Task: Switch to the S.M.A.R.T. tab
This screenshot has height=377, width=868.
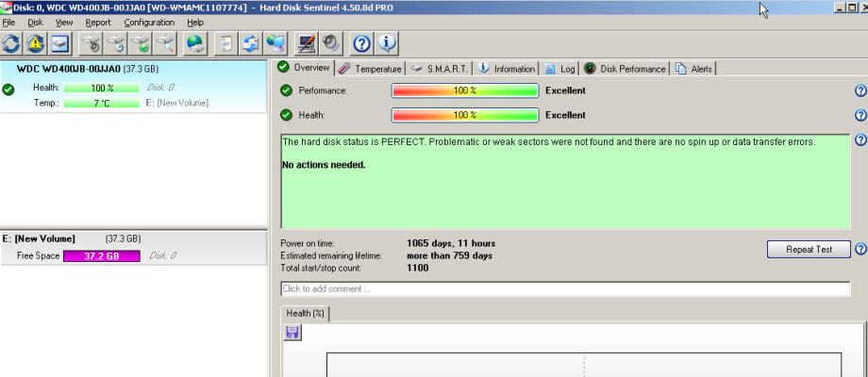Action: pyautogui.click(x=440, y=69)
